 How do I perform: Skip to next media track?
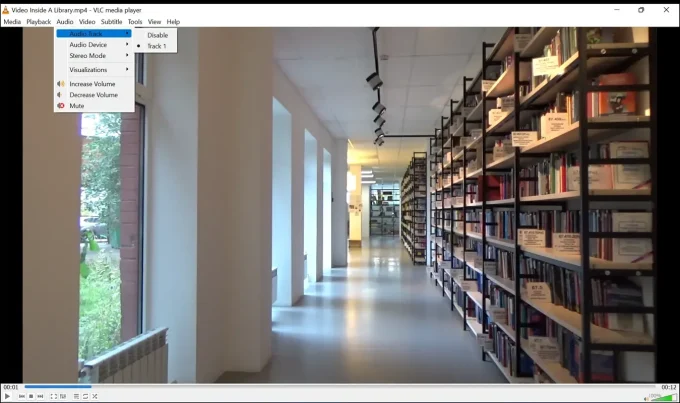click(41, 396)
